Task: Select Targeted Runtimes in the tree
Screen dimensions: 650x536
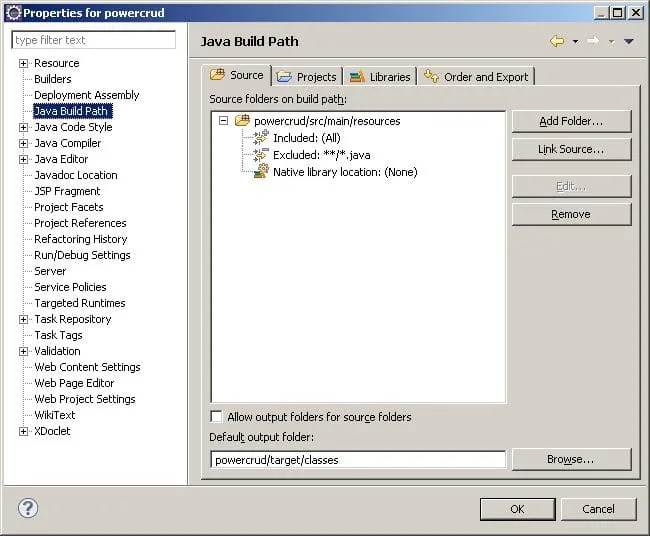Action: pyautogui.click(x=80, y=303)
